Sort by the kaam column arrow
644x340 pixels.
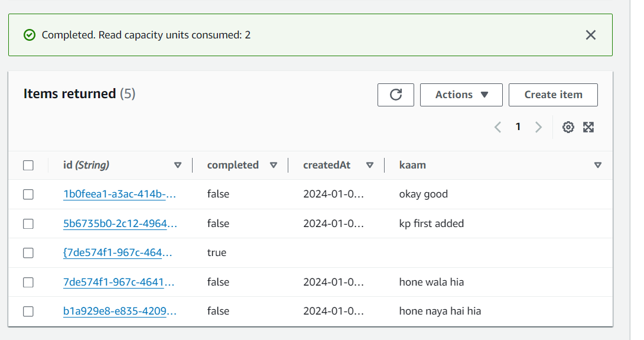click(x=598, y=166)
